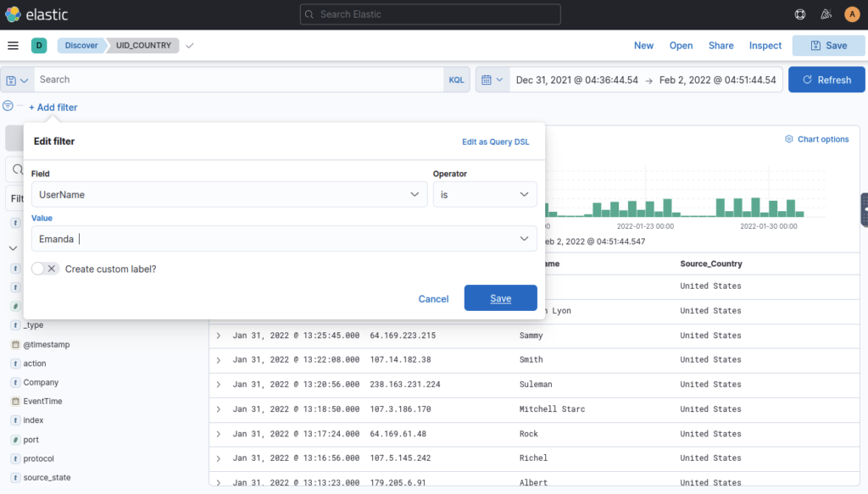Open the help menu icon
This screenshot has width=868, height=494.
click(800, 14)
